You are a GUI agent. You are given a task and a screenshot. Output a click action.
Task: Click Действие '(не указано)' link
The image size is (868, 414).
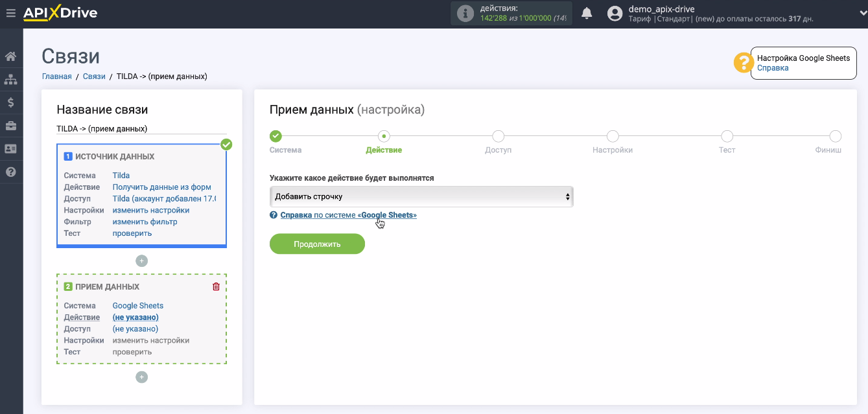(135, 317)
